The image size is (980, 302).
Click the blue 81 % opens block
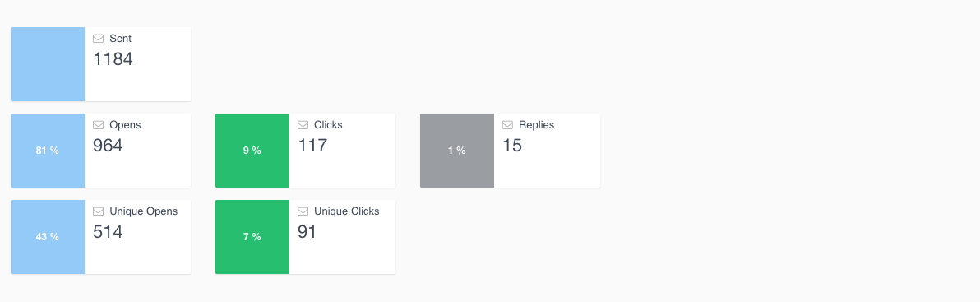pos(48,150)
